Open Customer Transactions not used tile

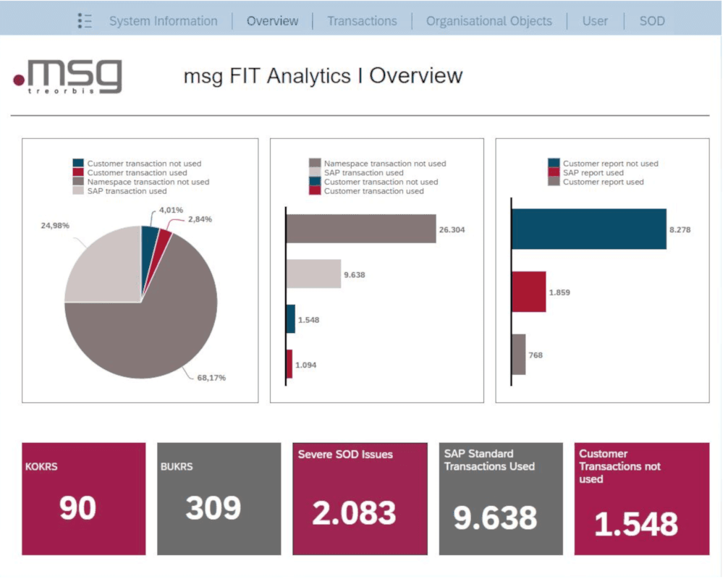click(642, 499)
